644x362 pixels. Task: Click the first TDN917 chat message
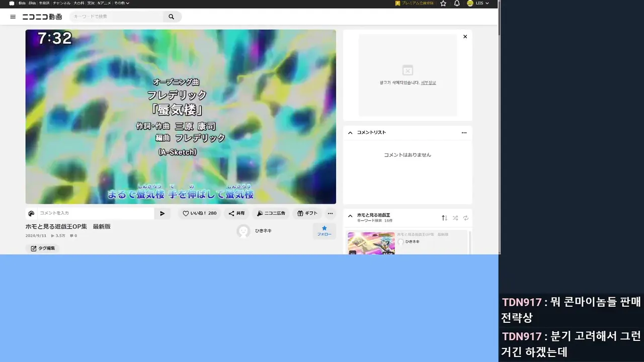[571, 309]
